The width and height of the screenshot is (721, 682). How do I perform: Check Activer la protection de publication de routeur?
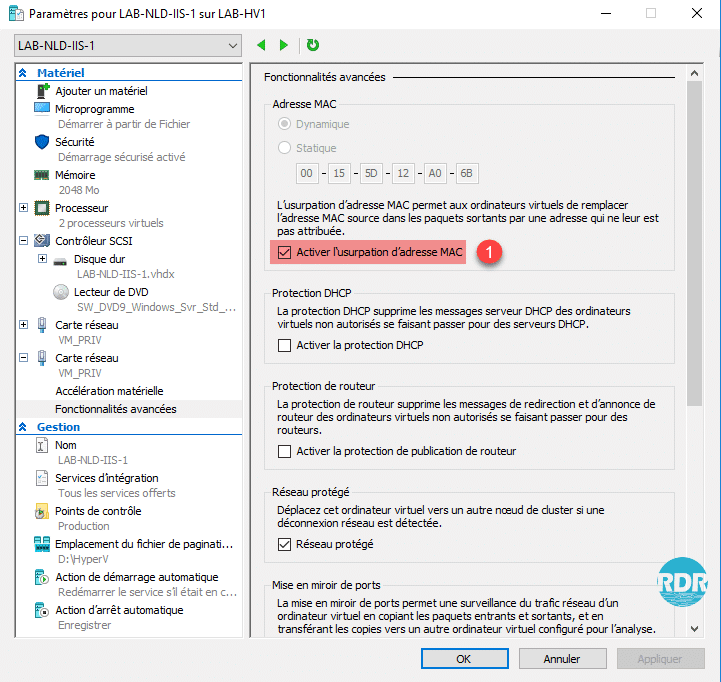(284, 451)
